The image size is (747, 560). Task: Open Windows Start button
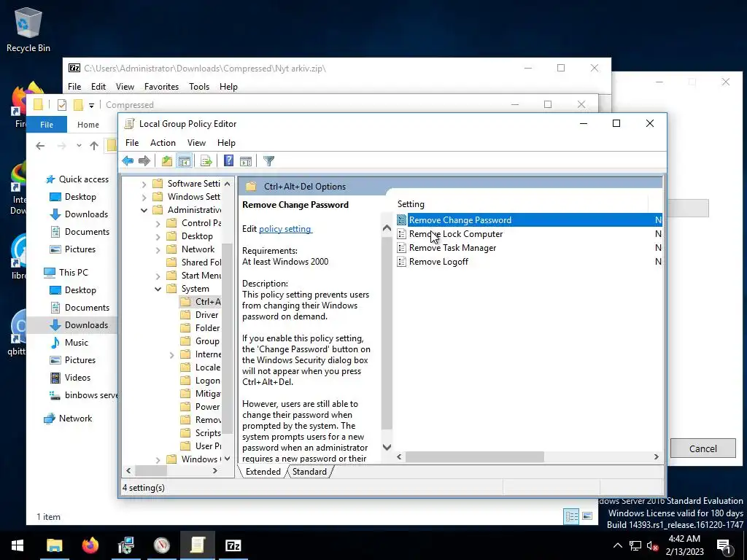18,545
